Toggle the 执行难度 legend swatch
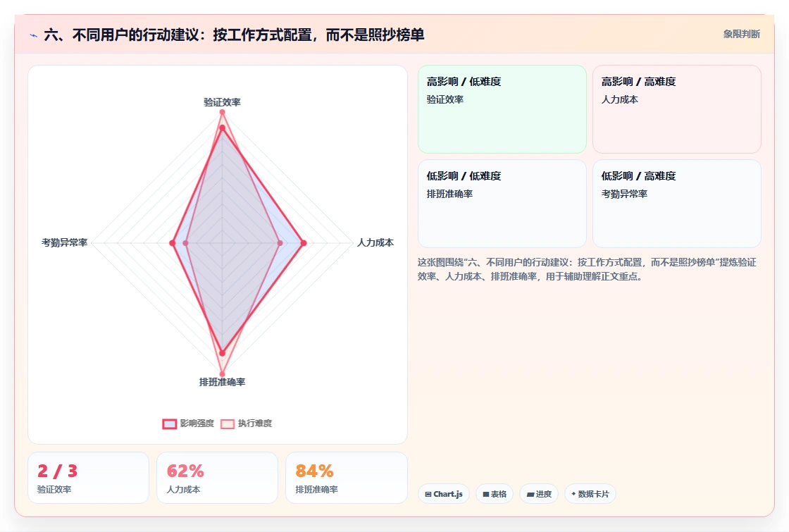The image size is (789, 532). coord(228,423)
